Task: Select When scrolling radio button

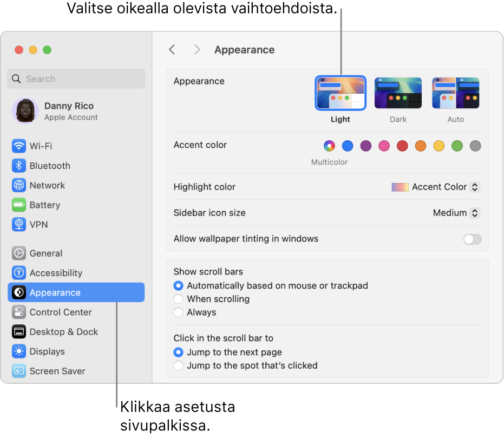Action: click(179, 299)
